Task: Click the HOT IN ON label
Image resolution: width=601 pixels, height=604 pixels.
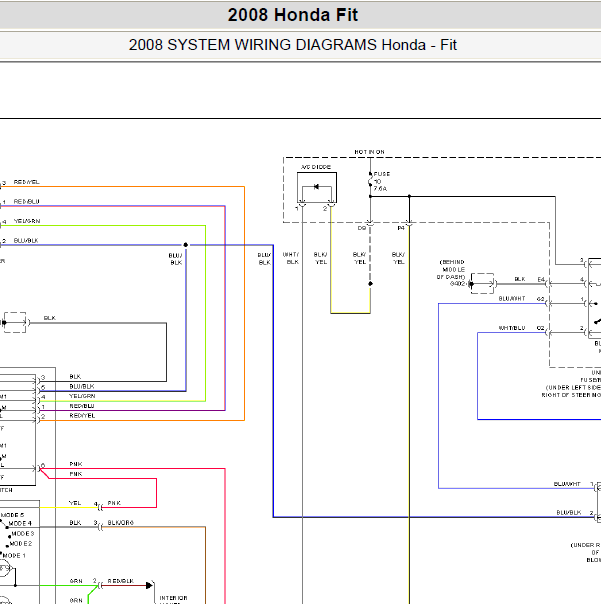Action: (x=369, y=152)
